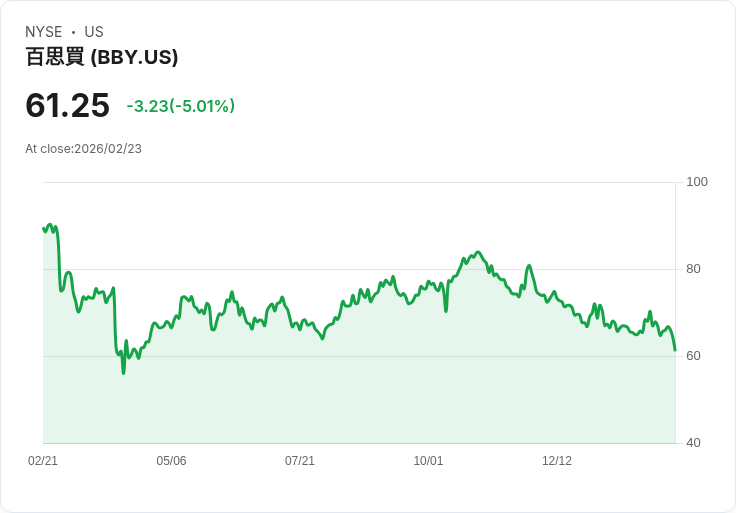Screen dimensions: 736x513
Task: Select the 12/12 date on x-axis
Action: (x=557, y=461)
